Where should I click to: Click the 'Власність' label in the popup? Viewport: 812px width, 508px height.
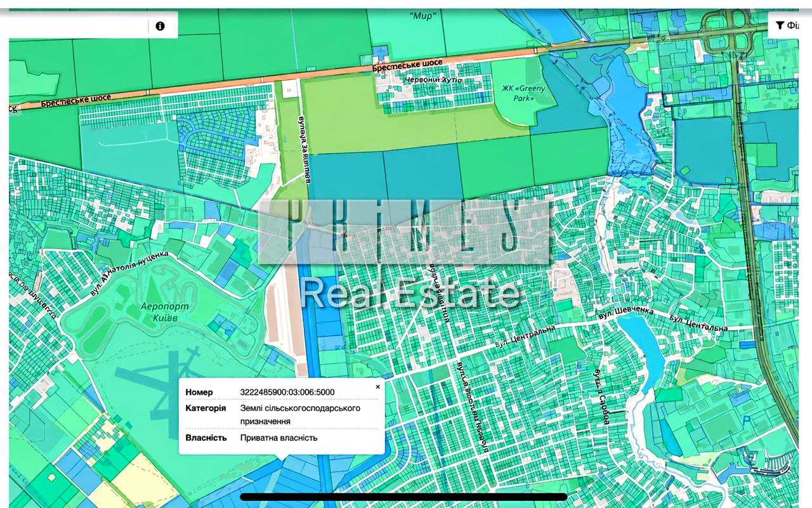click(206, 438)
